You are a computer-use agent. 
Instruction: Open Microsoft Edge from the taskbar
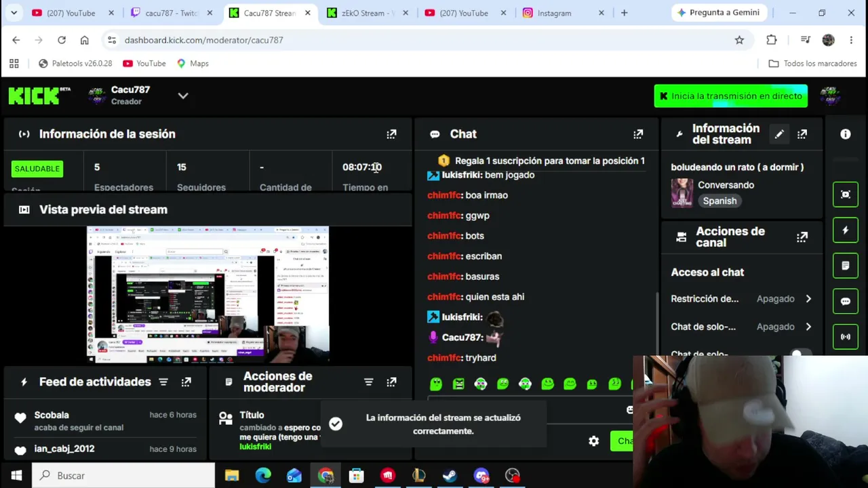pyautogui.click(x=263, y=476)
